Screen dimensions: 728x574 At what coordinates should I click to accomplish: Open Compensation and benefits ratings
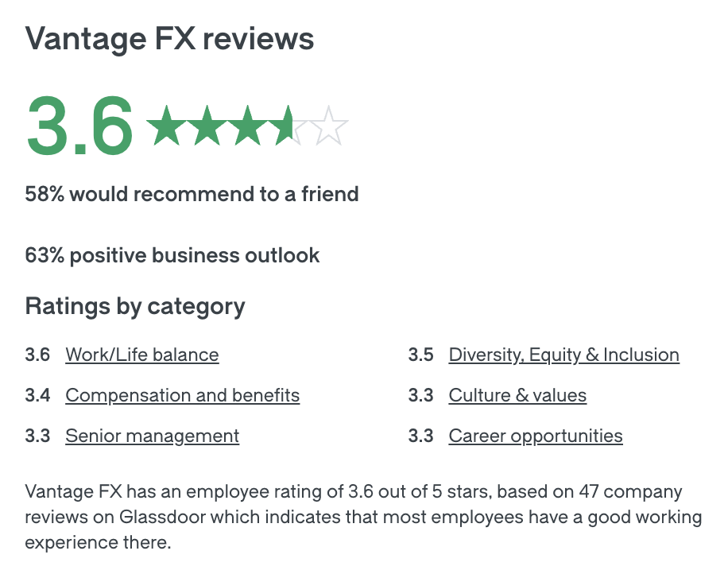click(x=183, y=395)
